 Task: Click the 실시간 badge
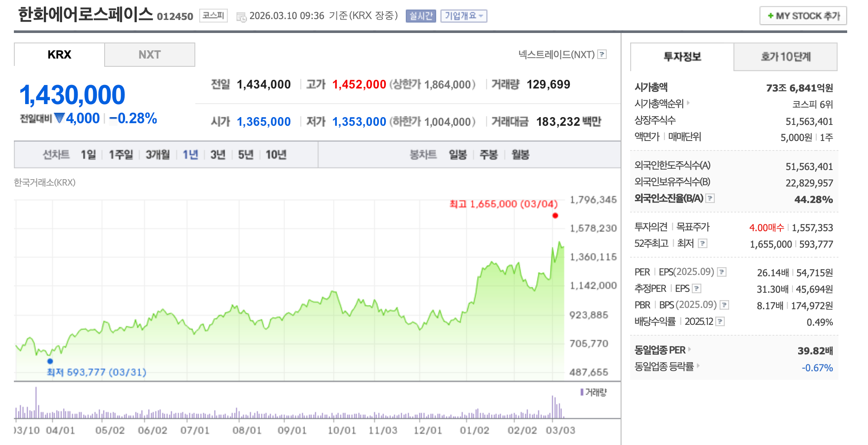(421, 16)
